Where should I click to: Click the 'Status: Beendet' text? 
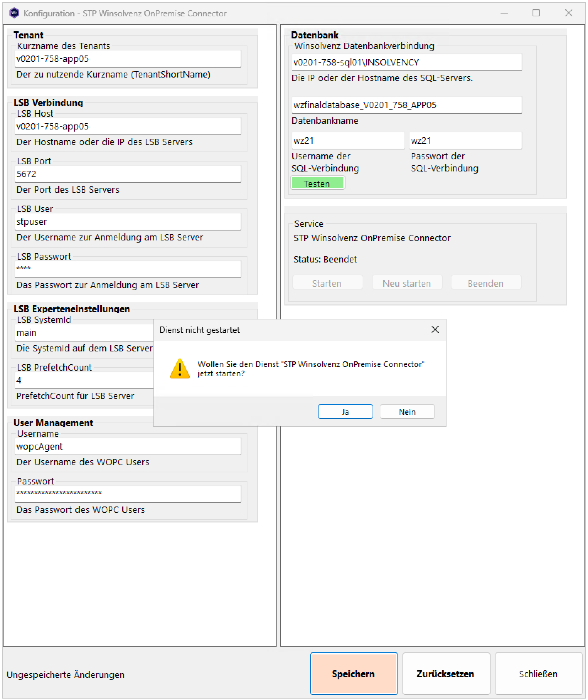click(x=325, y=259)
